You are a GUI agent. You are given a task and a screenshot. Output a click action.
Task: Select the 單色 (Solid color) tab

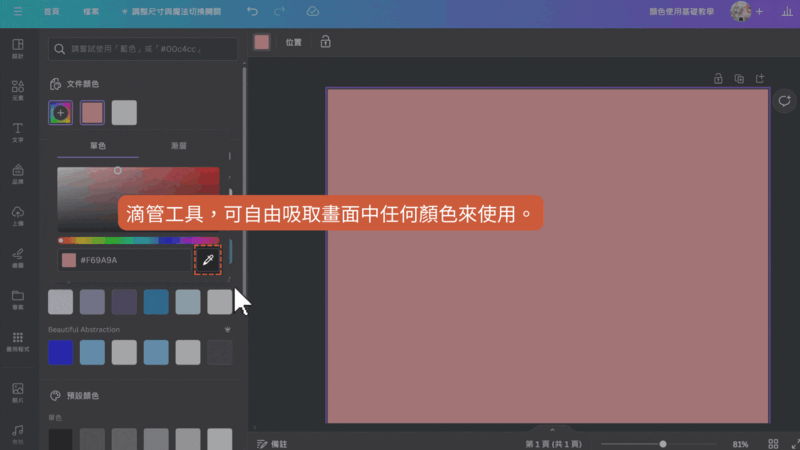[98, 146]
